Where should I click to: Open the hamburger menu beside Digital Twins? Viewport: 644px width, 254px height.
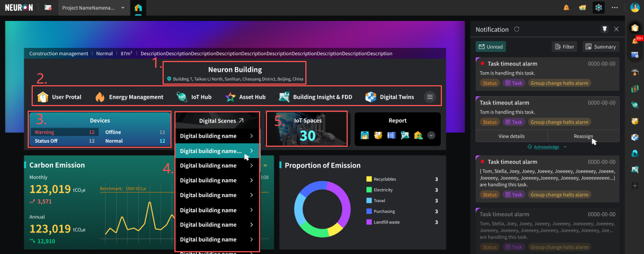pyautogui.click(x=430, y=97)
